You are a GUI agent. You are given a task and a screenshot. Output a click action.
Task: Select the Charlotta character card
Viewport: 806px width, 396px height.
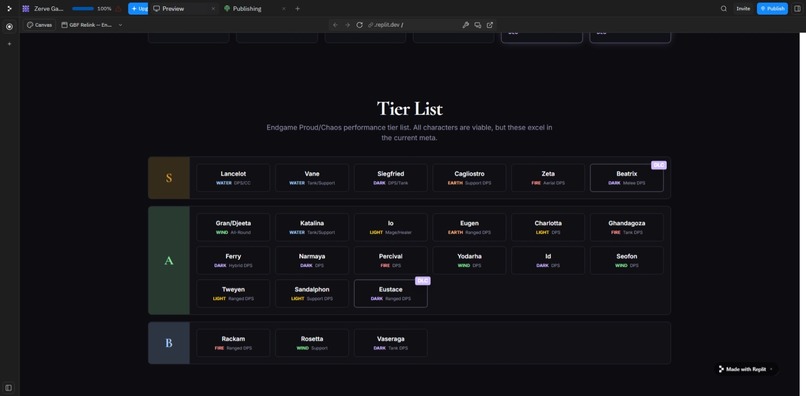(548, 227)
